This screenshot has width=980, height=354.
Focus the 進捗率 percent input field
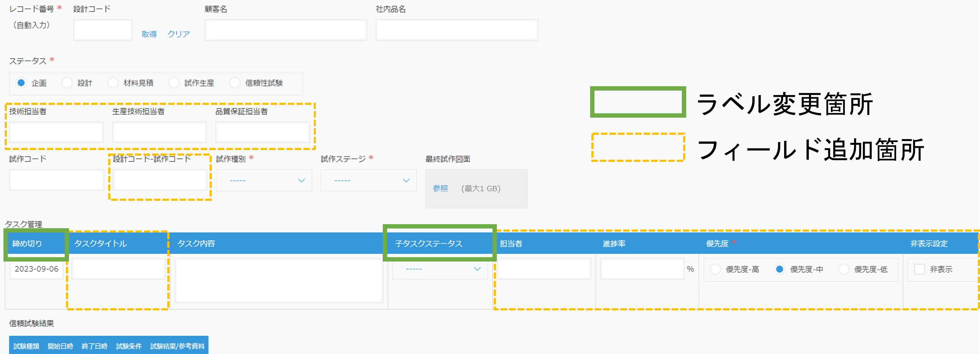pyautogui.click(x=642, y=269)
